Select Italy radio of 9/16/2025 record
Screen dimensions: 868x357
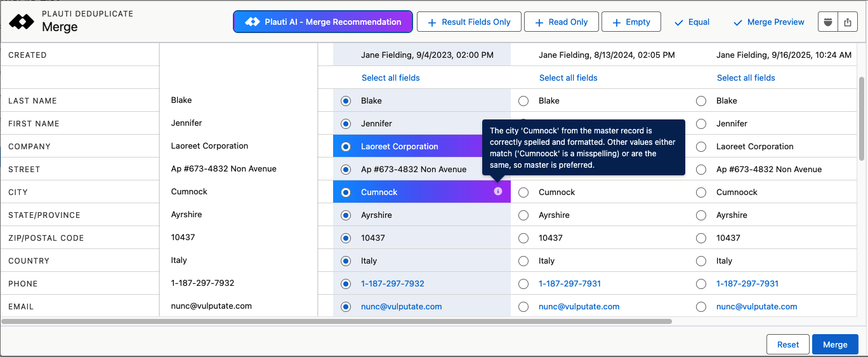pos(701,260)
